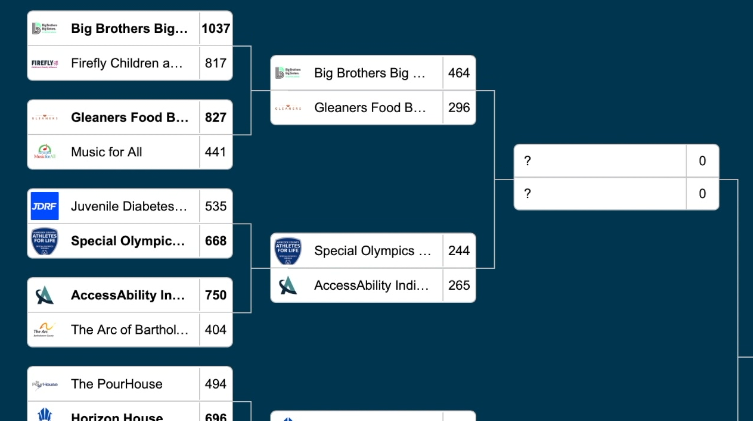Click Special Olympics Athletes for Life badge, first round
This screenshot has width=753, height=421.
point(45,241)
